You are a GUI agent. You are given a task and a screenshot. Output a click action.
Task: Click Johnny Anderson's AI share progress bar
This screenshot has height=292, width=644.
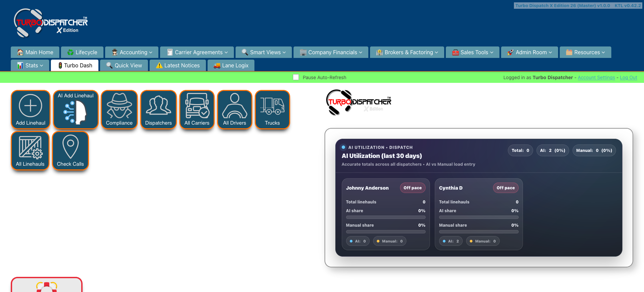[386, 217]
